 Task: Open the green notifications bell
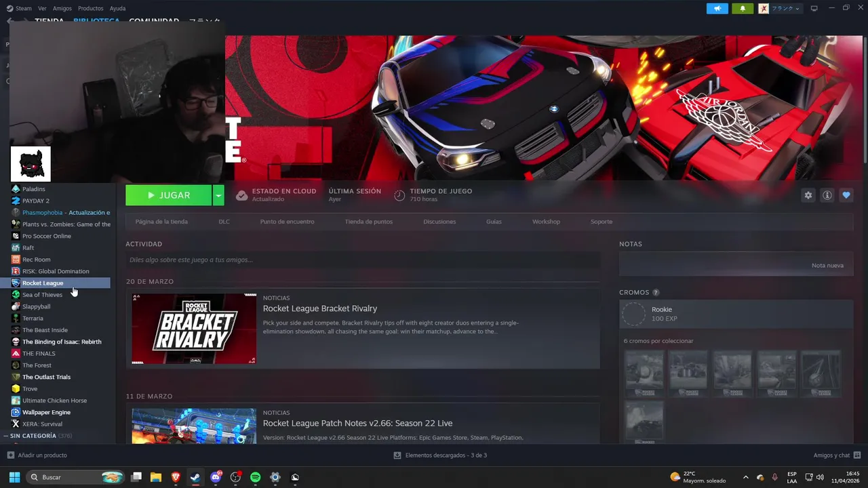pos(743,8)
